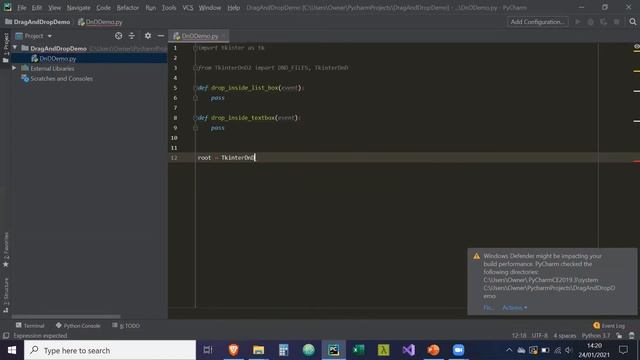Open the Actions dropdown in notification
The image size is (640, 360).
(x=514, y=307)
